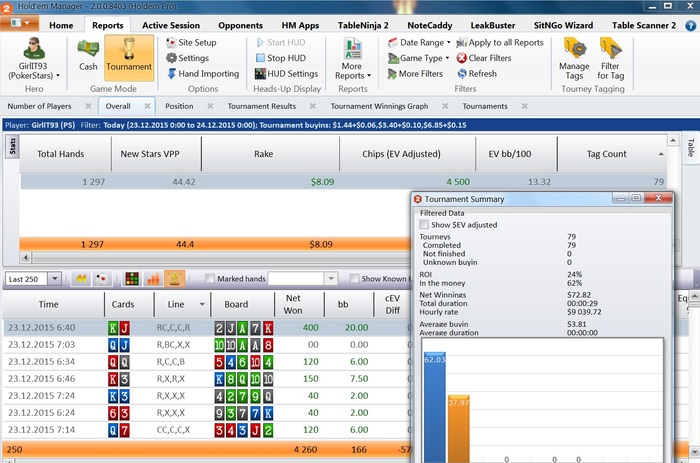This screenshot has width=700, height=463.
Task: Open the orange bar chart icon
Action: 153,279
